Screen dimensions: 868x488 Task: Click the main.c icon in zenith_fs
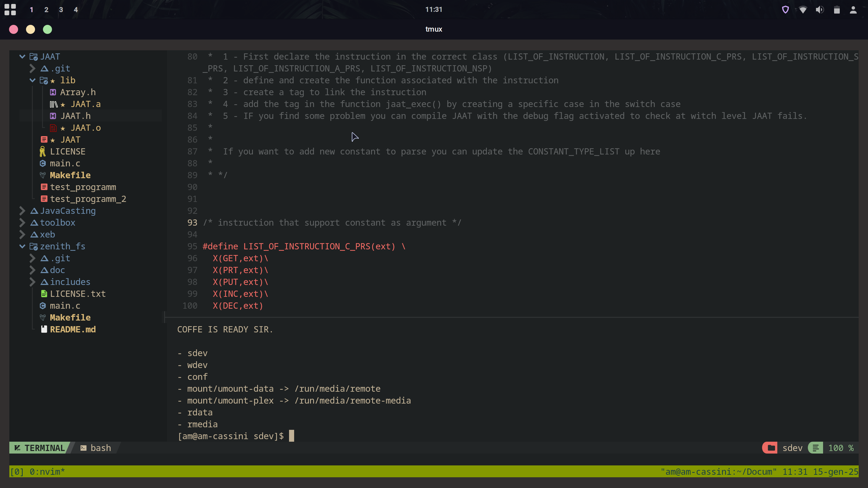point(43,306)
